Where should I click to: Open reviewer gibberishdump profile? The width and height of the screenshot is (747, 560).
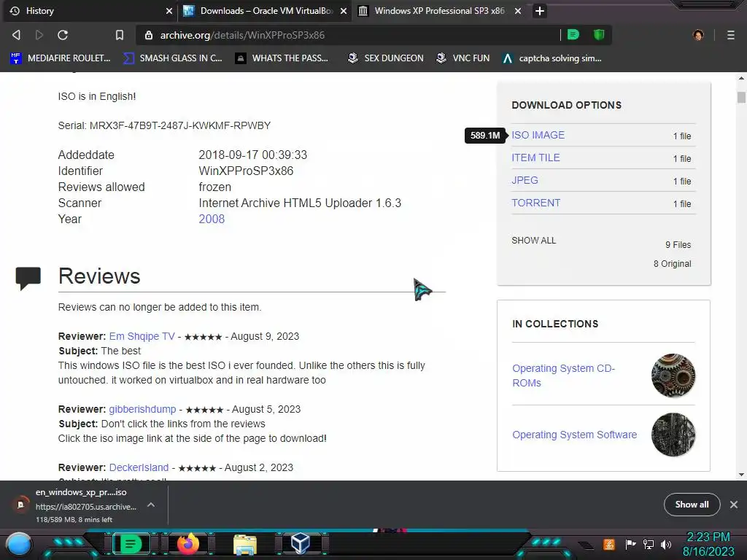[x=142, y=409]
